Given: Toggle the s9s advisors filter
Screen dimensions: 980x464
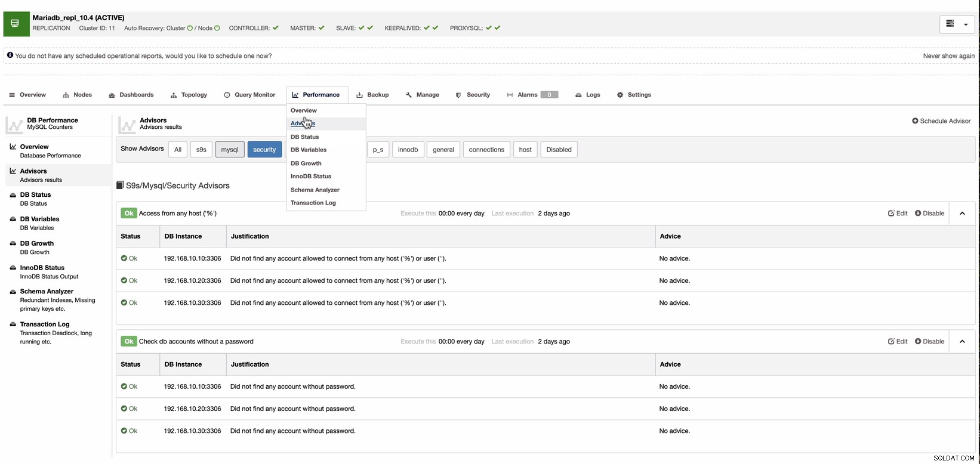Looking at the screenshot, I should coord(201,150).
